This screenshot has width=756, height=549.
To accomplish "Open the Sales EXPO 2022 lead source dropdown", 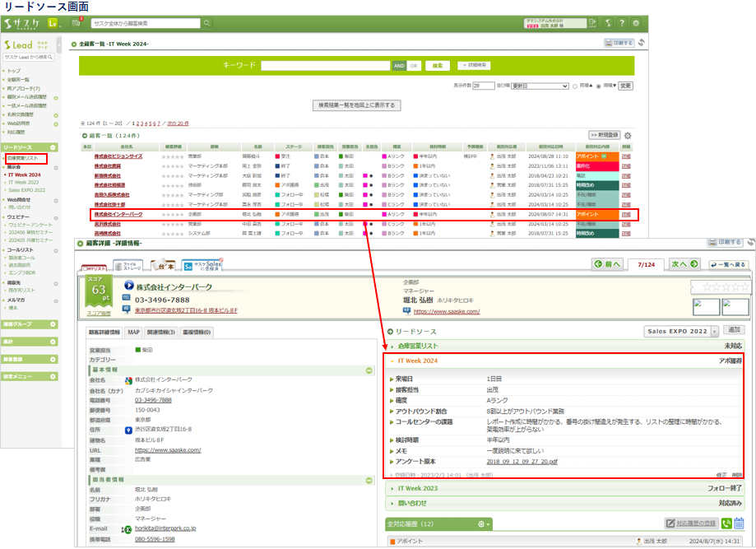I will point(681,332).
